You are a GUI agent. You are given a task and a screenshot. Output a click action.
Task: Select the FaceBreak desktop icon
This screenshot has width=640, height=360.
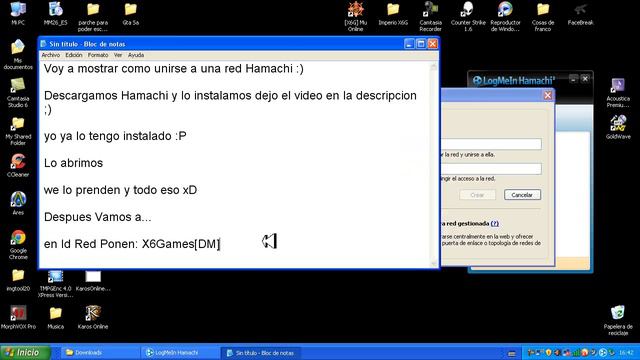(580, 13)
